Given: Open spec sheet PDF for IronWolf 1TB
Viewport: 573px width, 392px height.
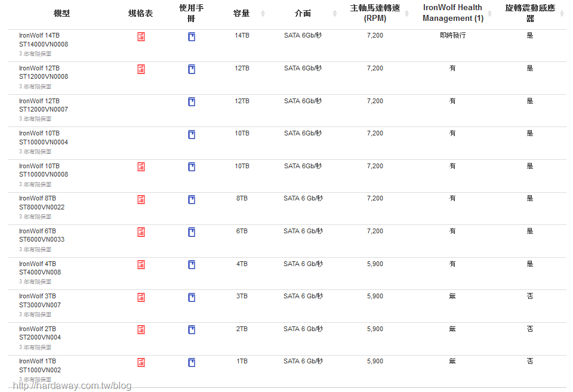Looking at the screenshot, I should 141,362.
